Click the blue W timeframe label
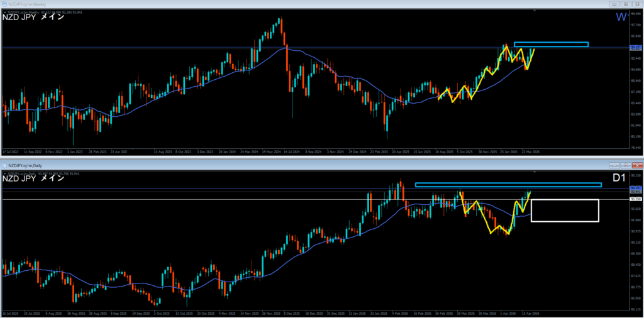Viewport: 644px width, 318px height. (x=620, y=17)
